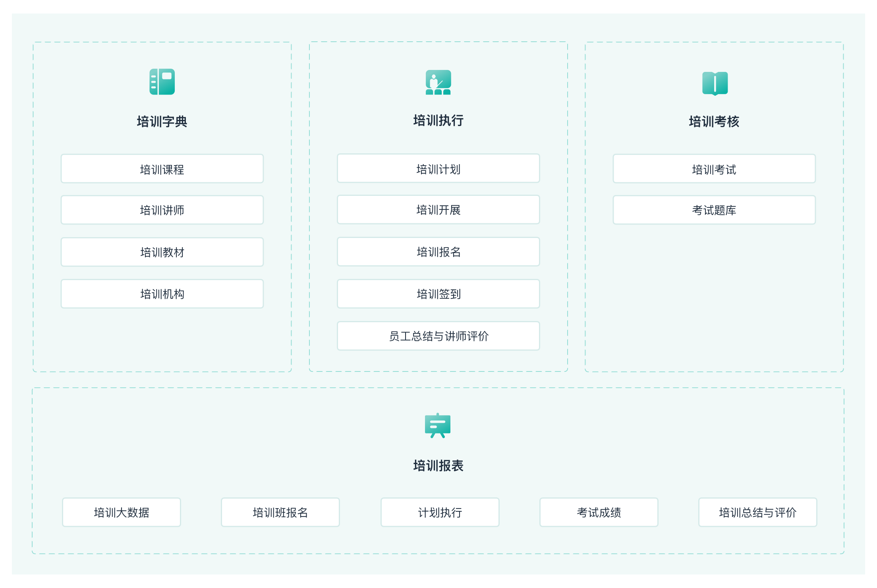Go to 培训机构
Screen dimensions: 877x588
(162, 294)
